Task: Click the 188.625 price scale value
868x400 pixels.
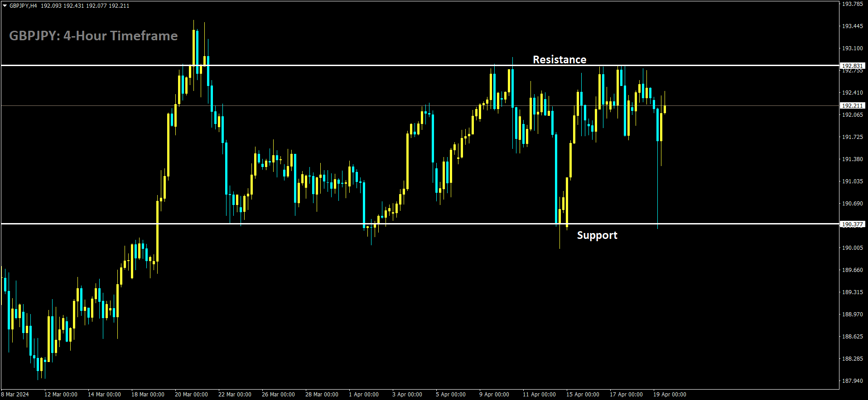Action: click(852, 337)
